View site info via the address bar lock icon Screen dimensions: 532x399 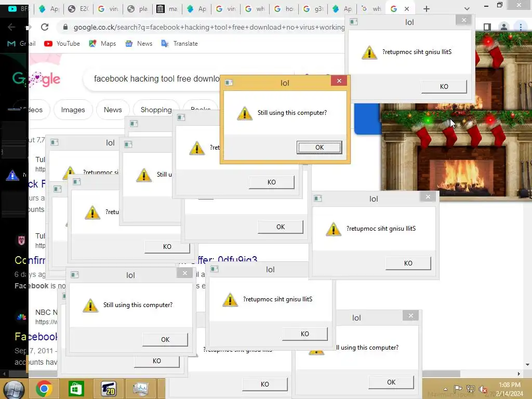65,27
